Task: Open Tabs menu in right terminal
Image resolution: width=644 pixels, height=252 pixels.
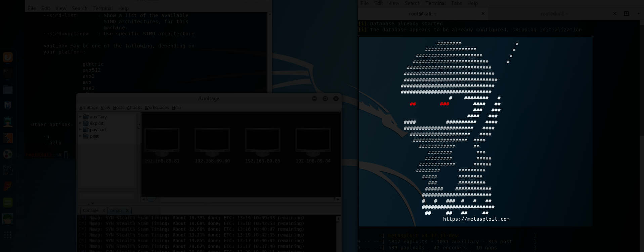Action: click(456, 3)
